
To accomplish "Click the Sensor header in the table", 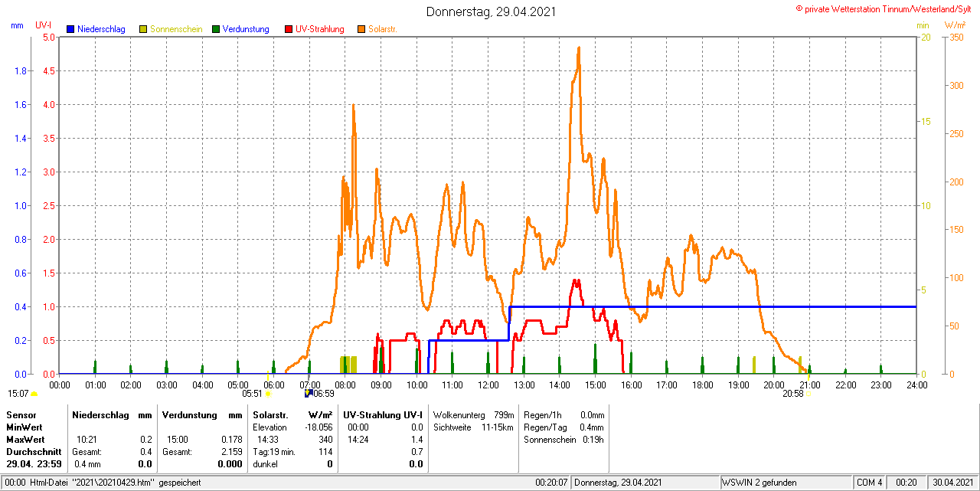I will [x=21, y=414].
